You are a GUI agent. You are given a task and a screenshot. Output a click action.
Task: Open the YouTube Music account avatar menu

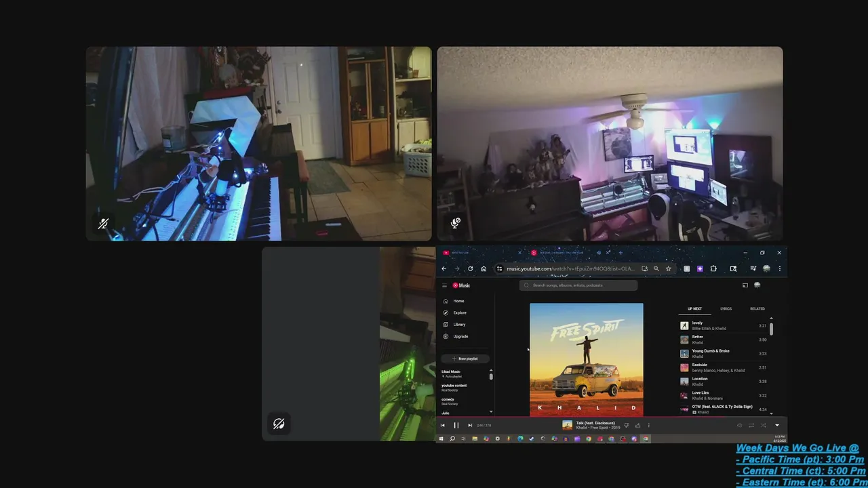757,285
